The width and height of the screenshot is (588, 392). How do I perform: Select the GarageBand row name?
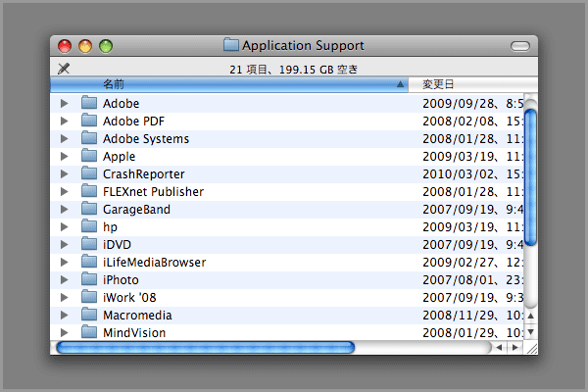tap(136, 210)
